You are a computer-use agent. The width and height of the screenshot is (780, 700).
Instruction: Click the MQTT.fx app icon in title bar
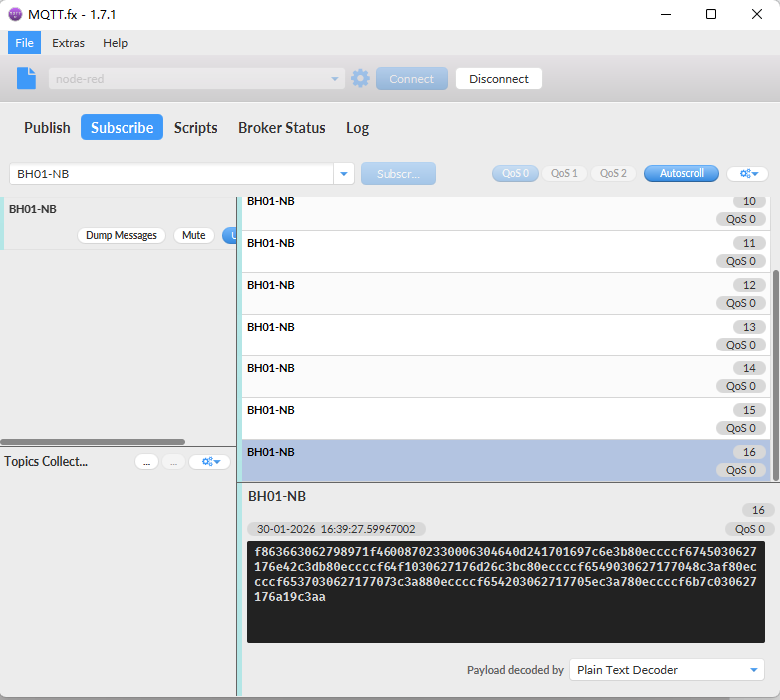pyautogui.click(x=15, y=14)
